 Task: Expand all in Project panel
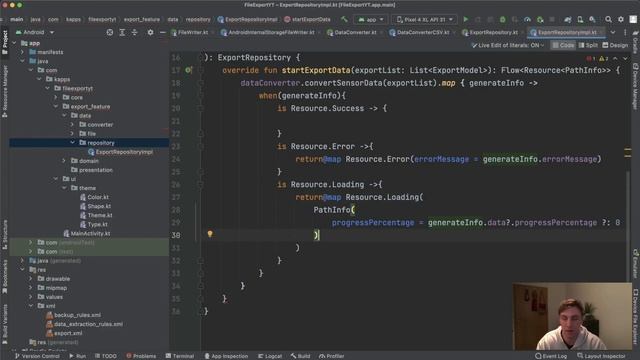coord(122,32)
